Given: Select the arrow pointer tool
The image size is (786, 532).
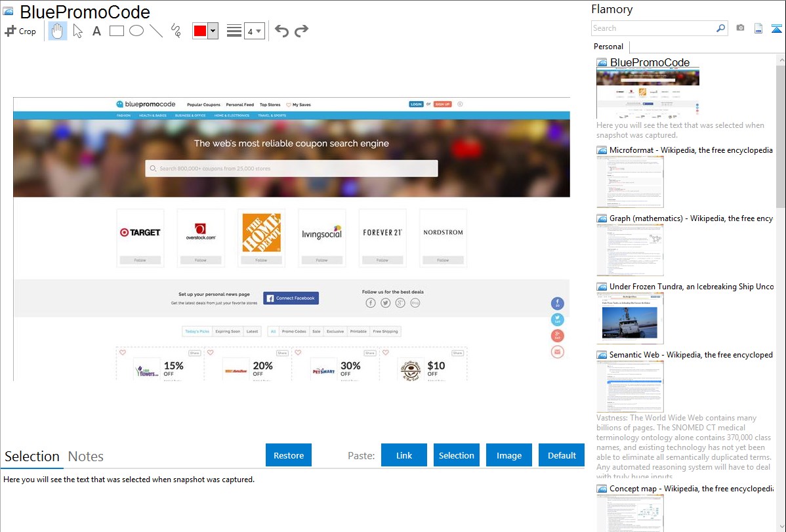Looking at the screenshot, I should coord(77,31).
